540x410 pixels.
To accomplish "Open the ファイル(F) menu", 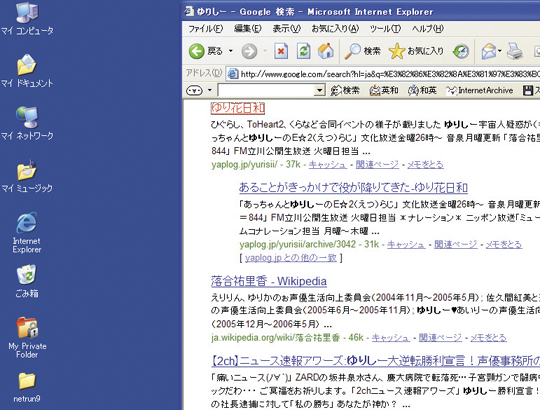I will point(206,29).
